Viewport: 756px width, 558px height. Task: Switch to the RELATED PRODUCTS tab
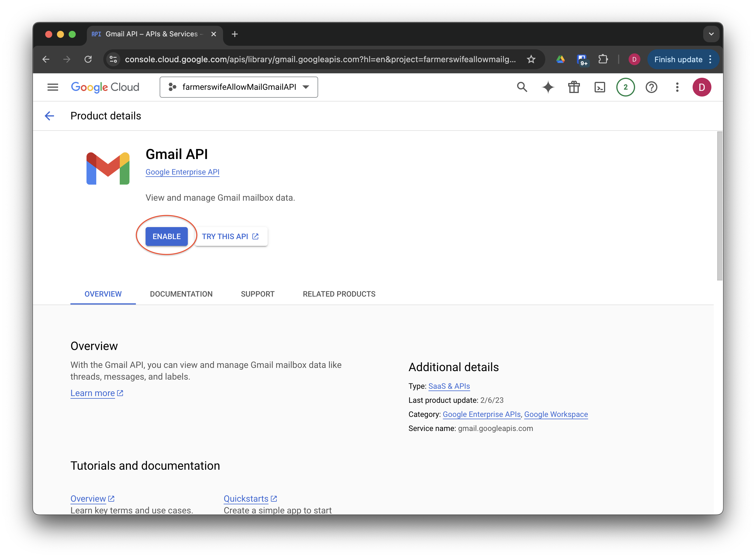(339, 294)
